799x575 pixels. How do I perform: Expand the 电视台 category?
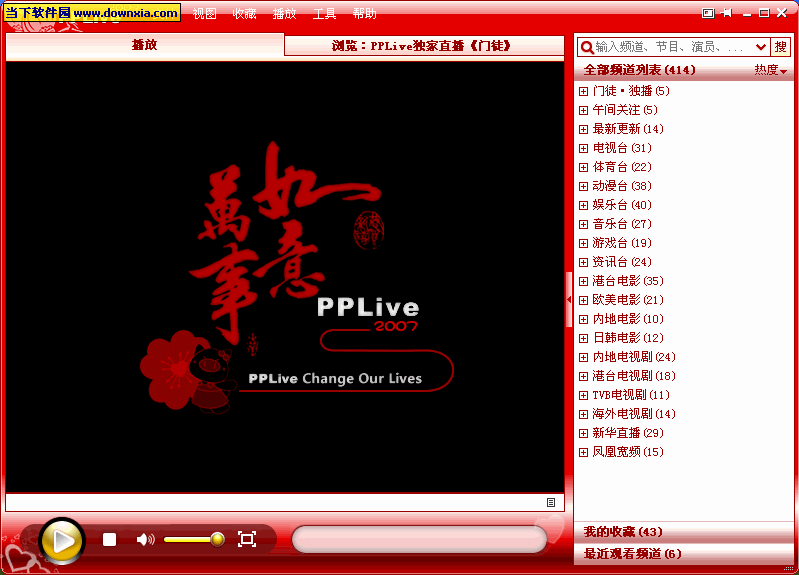pyautogui.click(x=583, y=148)
